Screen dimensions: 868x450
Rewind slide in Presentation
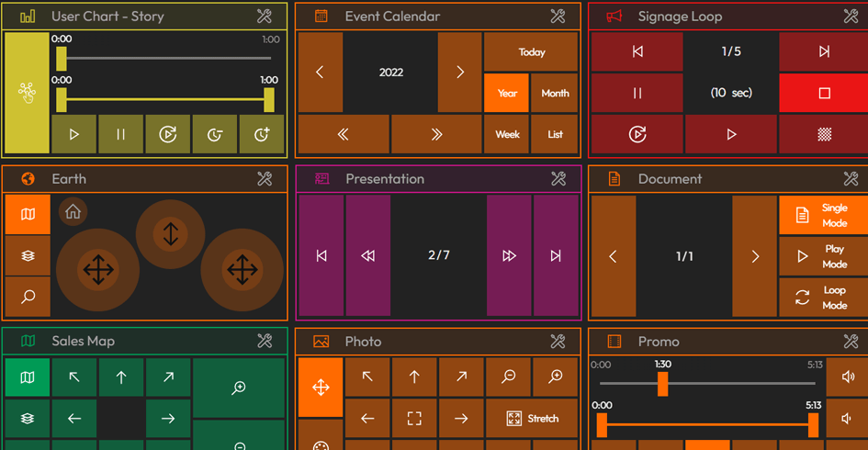(x=368, y=255)
